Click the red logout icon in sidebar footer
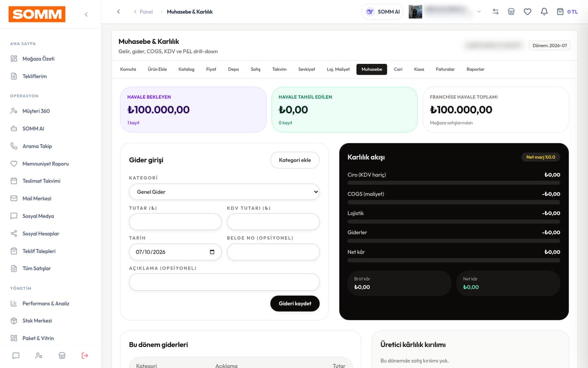Screen dimensions: 588x368 click(85, 355)
